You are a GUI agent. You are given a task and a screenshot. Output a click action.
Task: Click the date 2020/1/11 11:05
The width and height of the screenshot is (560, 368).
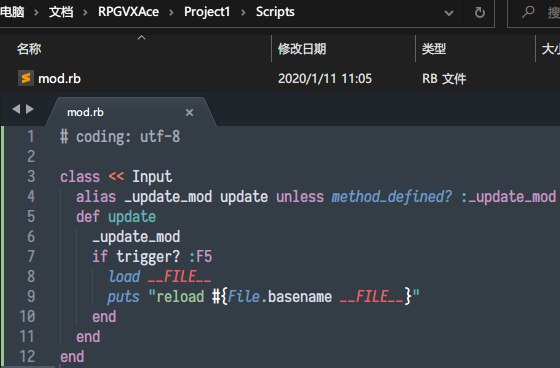(325, 79)
